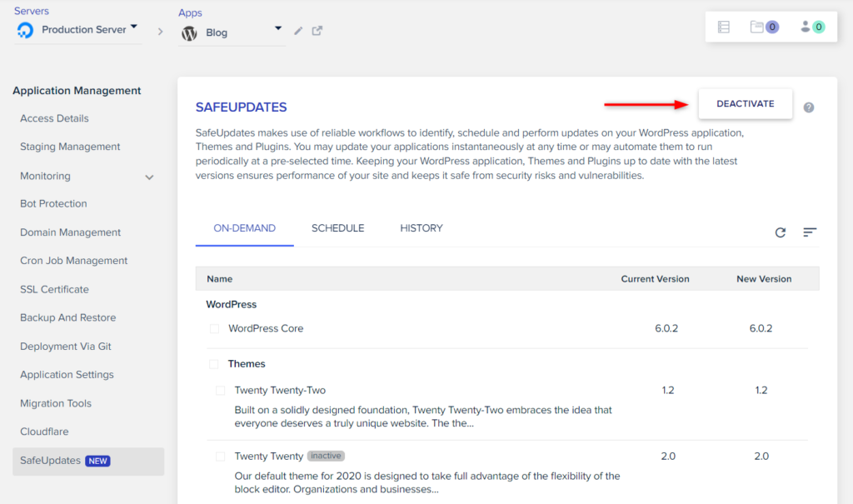This screenshot has width=853, height=504.
Task: Select all Themes checkbox
Action: (x=214, y=364)
